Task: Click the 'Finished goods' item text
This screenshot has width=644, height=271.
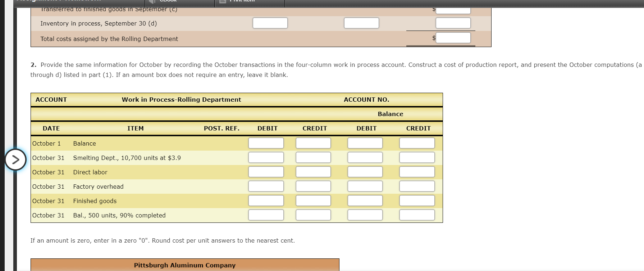Action: 95,201
